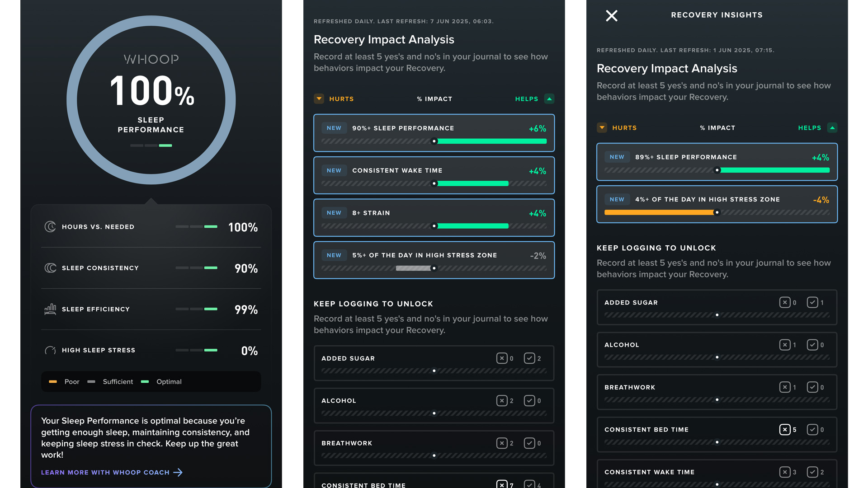Screen dimensions: 868x488
Task: Open the High Sleep Stress row
Action: 151,350
